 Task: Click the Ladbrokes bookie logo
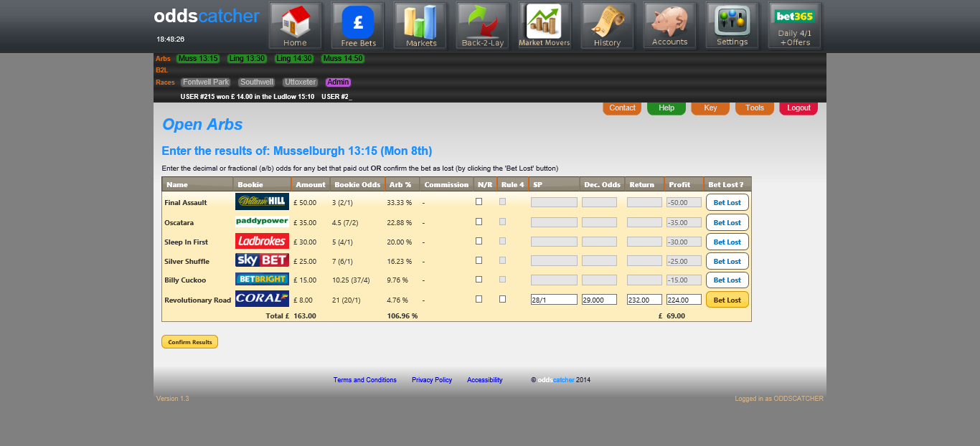click(x=262, y=241)
